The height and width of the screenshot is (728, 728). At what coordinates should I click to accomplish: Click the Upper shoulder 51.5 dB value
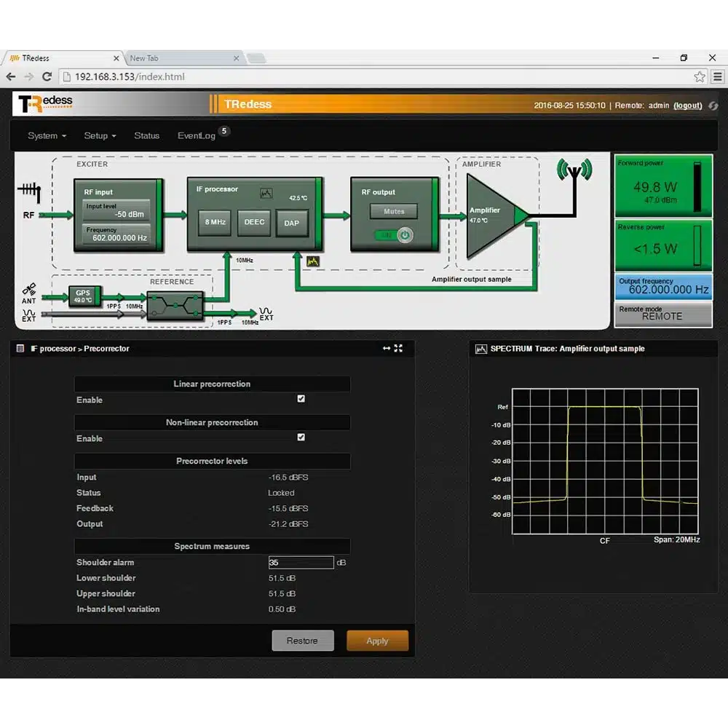[282, 594]
